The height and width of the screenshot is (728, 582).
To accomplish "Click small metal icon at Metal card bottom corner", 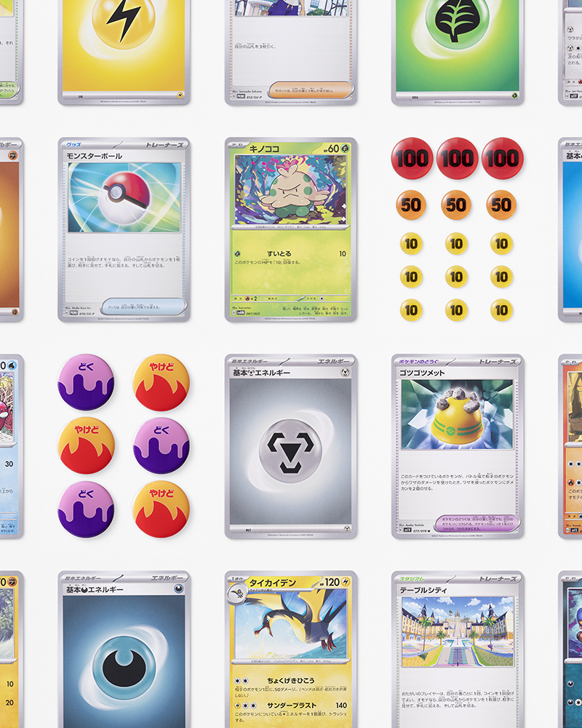I will point(347,529).
